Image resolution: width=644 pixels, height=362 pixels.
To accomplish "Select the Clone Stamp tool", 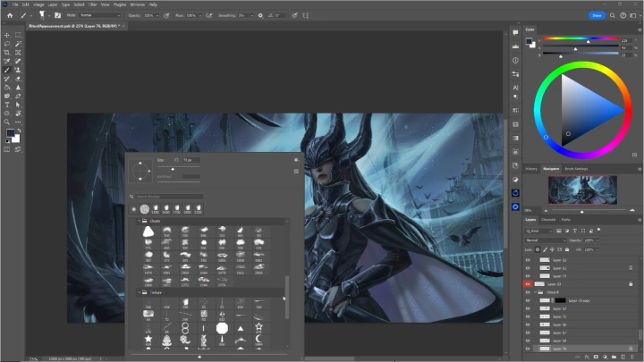I will point(18,71).
